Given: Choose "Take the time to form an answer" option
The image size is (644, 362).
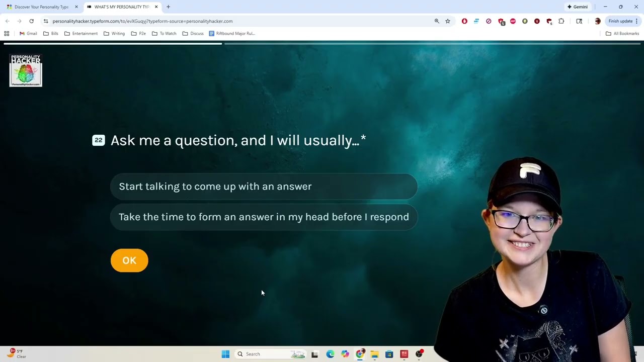Looking at the screenshot, I should [x=264, y=217].
